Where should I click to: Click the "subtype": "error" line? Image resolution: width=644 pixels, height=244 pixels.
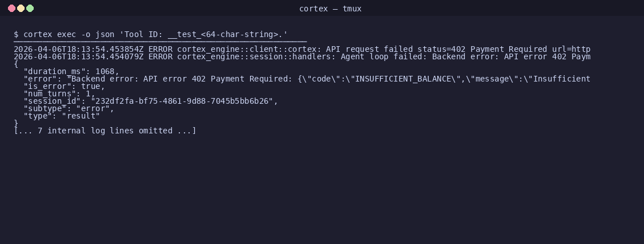[x=69, y=108]
